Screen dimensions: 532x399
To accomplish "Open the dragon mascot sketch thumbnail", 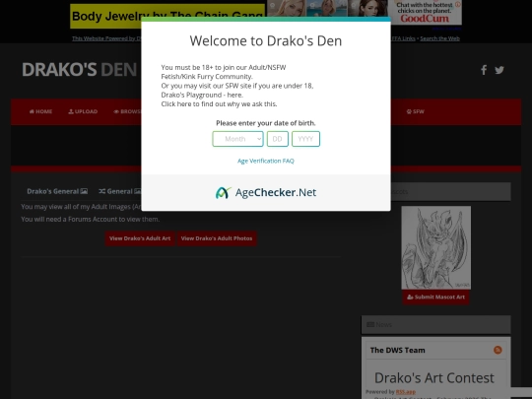I will point(436,247).
